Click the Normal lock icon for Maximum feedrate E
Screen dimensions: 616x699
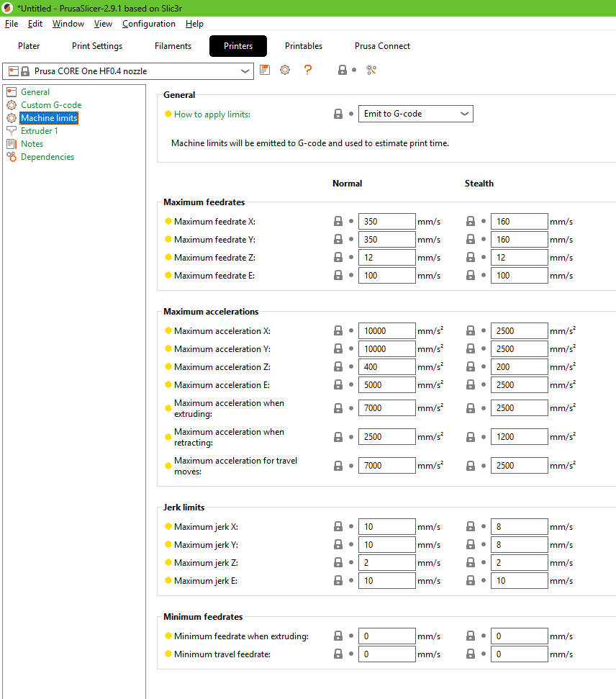(x=338, y=276)
